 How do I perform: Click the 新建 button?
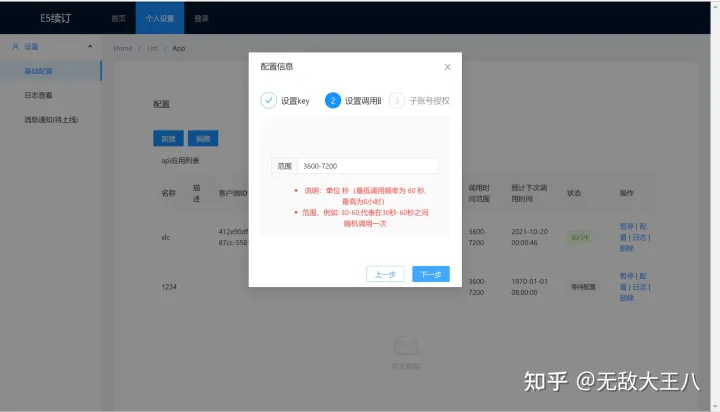(x=167, y=139)
